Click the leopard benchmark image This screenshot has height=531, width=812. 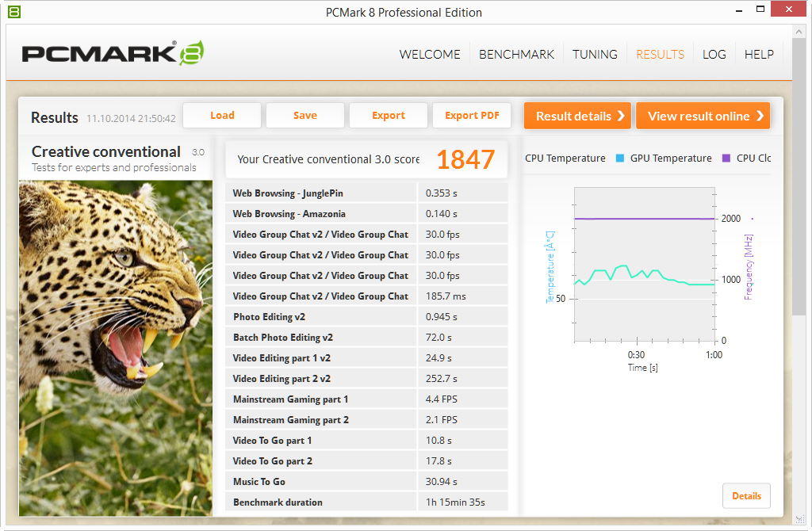click(116, 348)
